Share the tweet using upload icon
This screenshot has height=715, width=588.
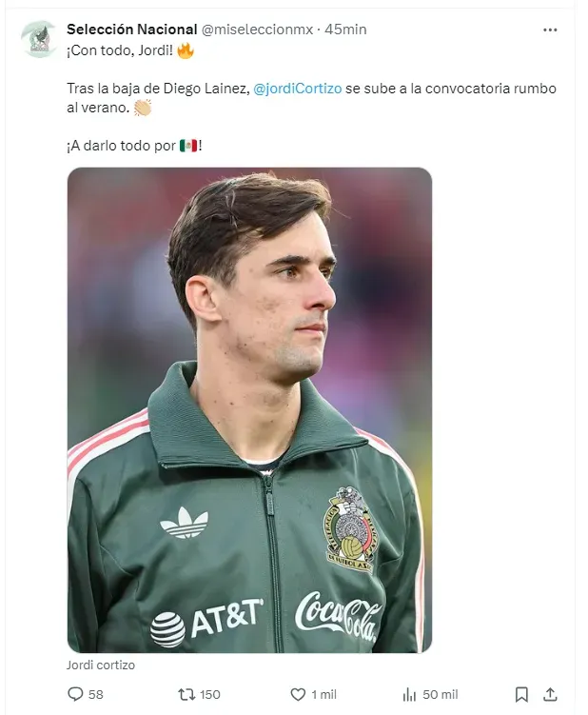coord(550,694)
